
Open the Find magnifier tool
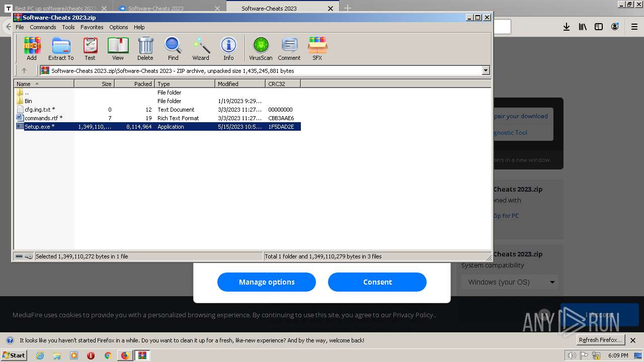[173, 49]
